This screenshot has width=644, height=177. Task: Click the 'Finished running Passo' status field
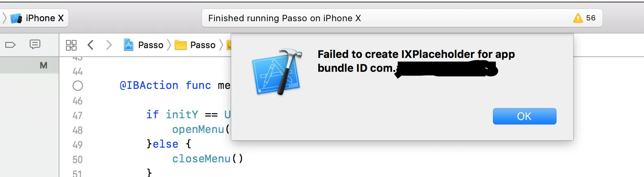pos(285,18)
